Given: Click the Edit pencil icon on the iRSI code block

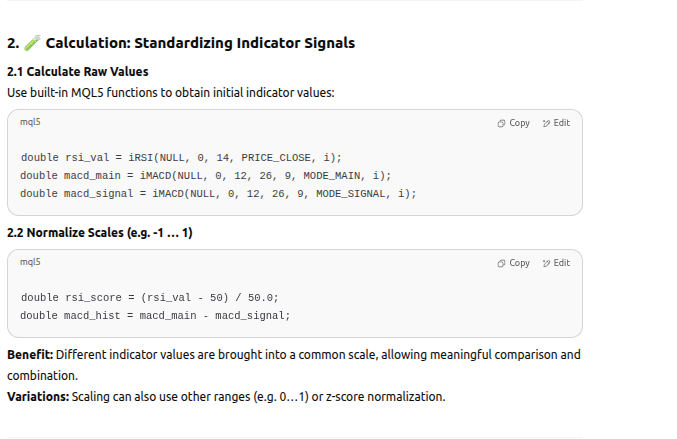Looking at the screenshot, I should coord(546,123).
